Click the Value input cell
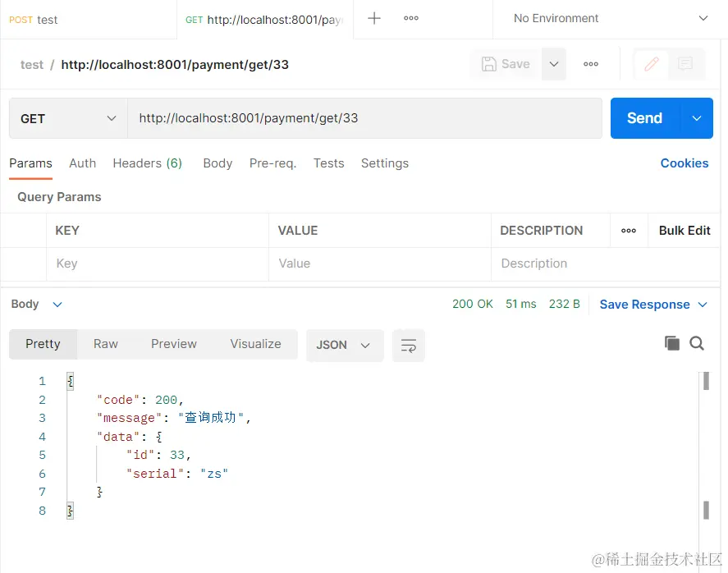728x573 pixels. [380, 264]
